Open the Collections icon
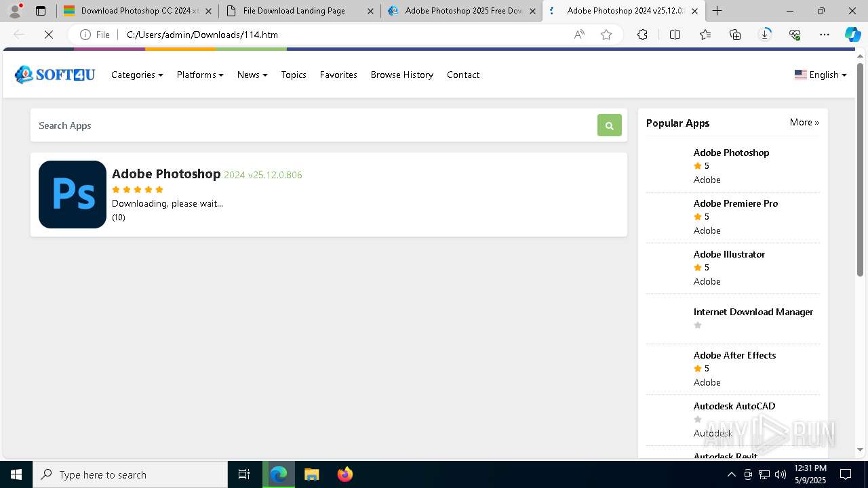Image resolution: width=868 pixels, height=488 pixels. click(735, 35)
